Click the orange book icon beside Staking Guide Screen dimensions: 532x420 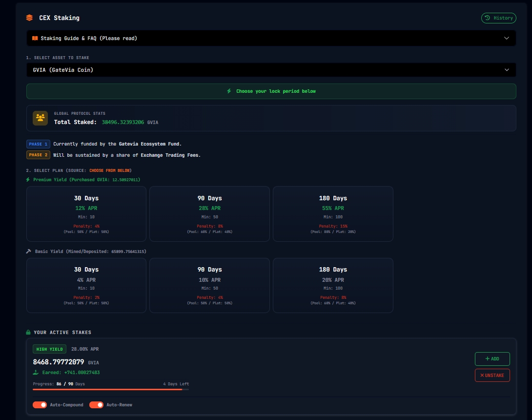click(x=35, y=39)
